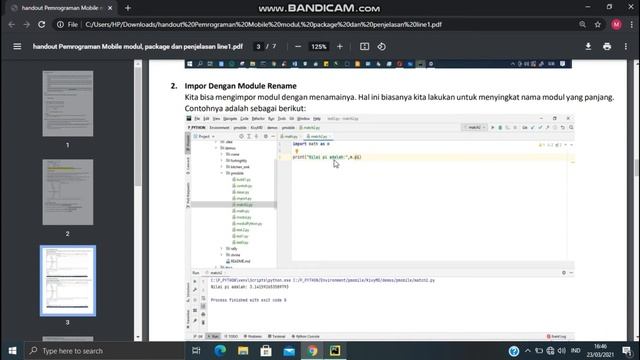Image resolution: width=640 pixels, height=360 pixels.
Task: Open the Windows Start menu
Action: point(12,351)
